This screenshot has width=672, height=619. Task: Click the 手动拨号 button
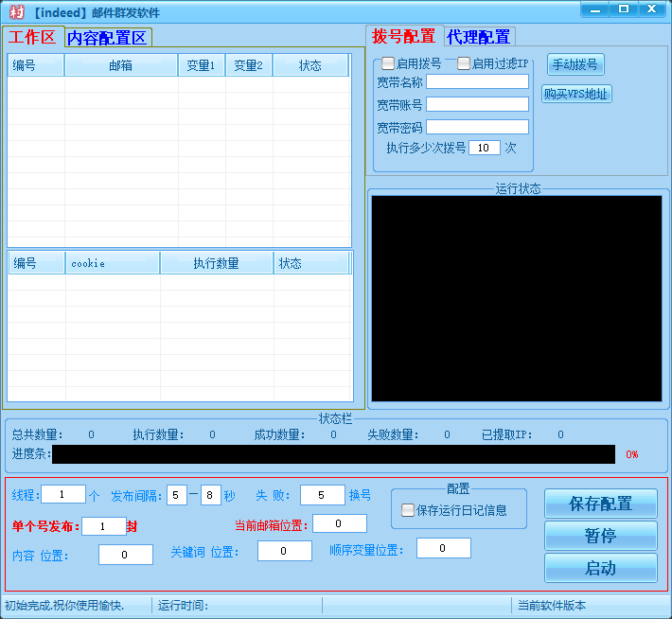tap(575, 64)
